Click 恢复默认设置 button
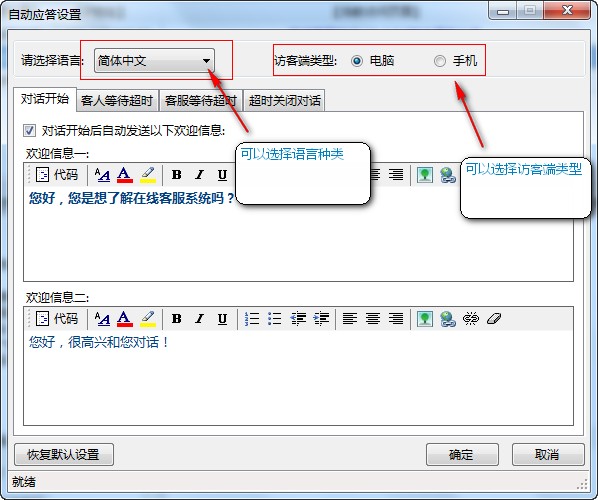 point(64,454)
